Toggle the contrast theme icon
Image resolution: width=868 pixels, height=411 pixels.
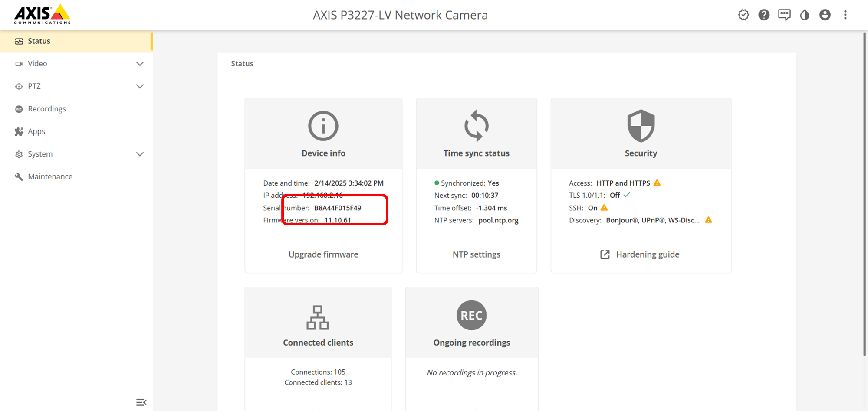click(805, 15)
